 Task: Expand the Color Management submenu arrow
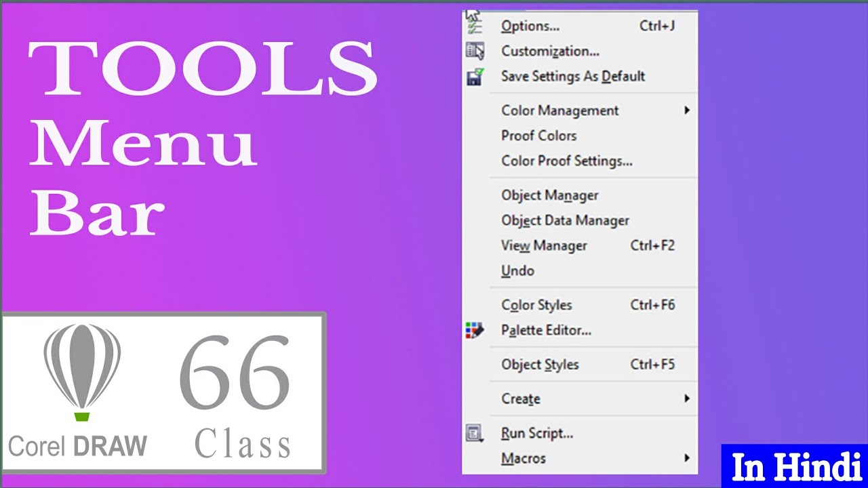pyautogui.click(x=686, y=110)
